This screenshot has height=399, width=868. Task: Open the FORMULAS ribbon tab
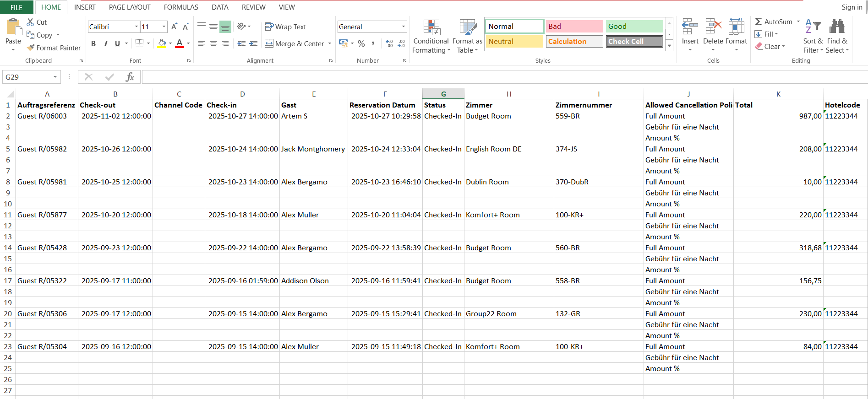(181, 7)
